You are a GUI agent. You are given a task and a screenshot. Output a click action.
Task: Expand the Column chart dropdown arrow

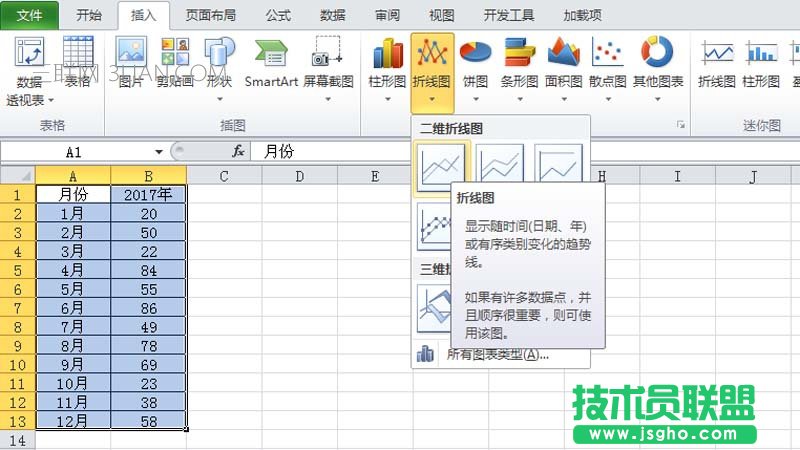(x=388, y=99)
